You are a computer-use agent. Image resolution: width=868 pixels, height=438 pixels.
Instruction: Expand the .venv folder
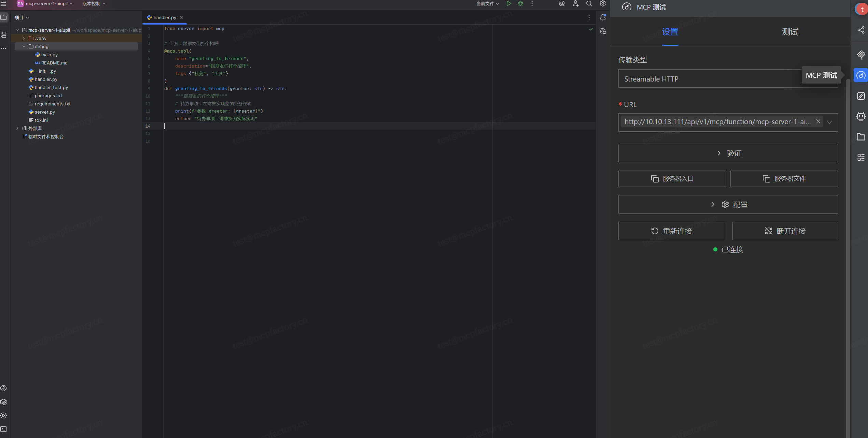coord(24,38)
